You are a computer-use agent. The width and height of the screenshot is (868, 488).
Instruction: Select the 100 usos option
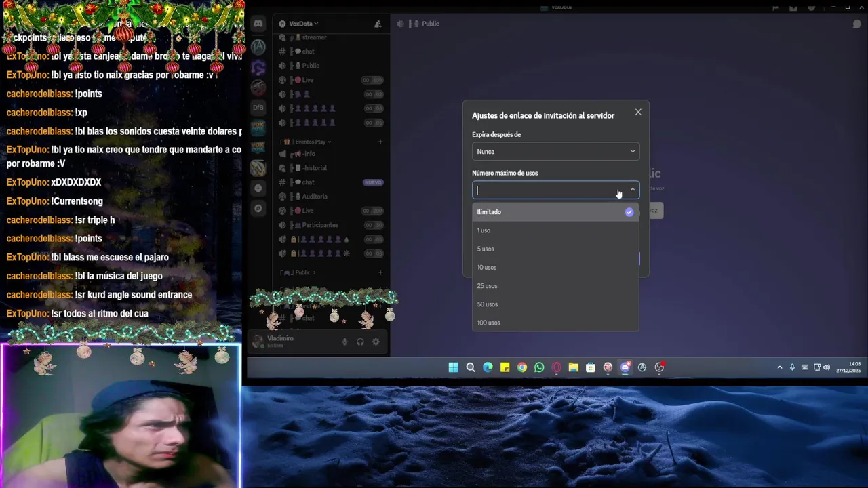pyautogui.click(x=555, y=323)
